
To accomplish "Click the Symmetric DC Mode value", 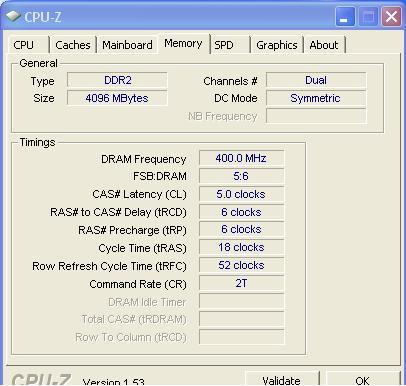I will [x=316, y=98].
